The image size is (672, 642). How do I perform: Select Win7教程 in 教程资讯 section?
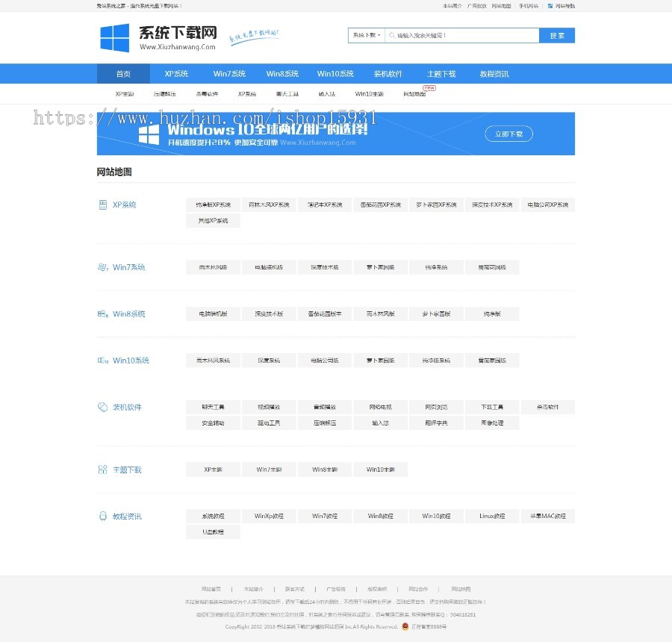pyautogui.click(x=325, y=516)
